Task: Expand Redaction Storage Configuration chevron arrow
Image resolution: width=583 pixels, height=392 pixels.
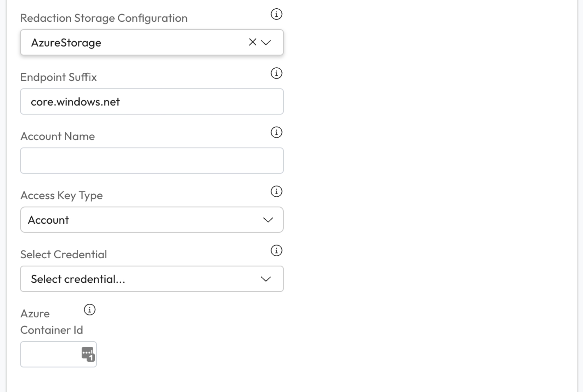Action: pyautogui.click(x=266, y=42)
